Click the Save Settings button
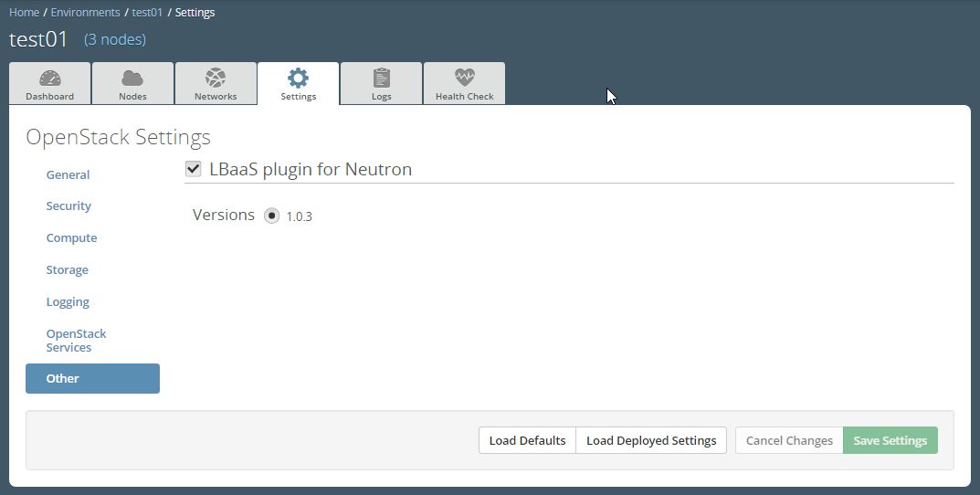This screenshot has height=495, width=980. point(890,440)
